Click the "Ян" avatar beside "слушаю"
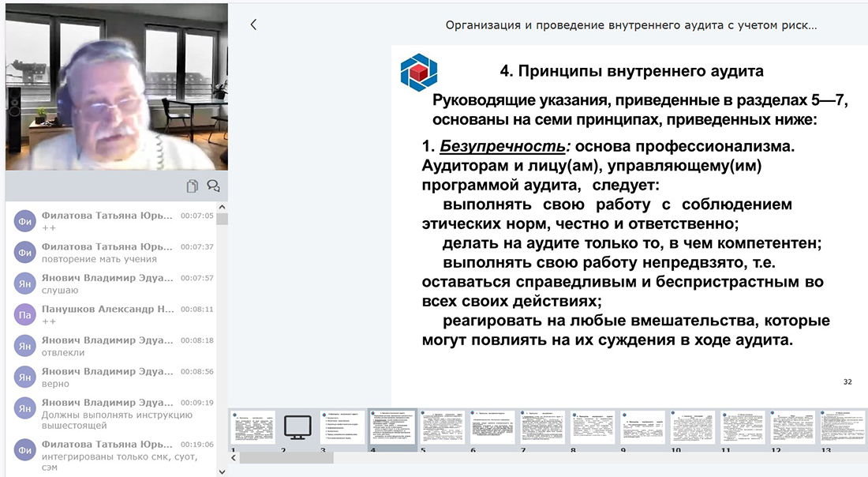Image resolution: width=868 pixels, height=477 pixels. pos(24,284)
